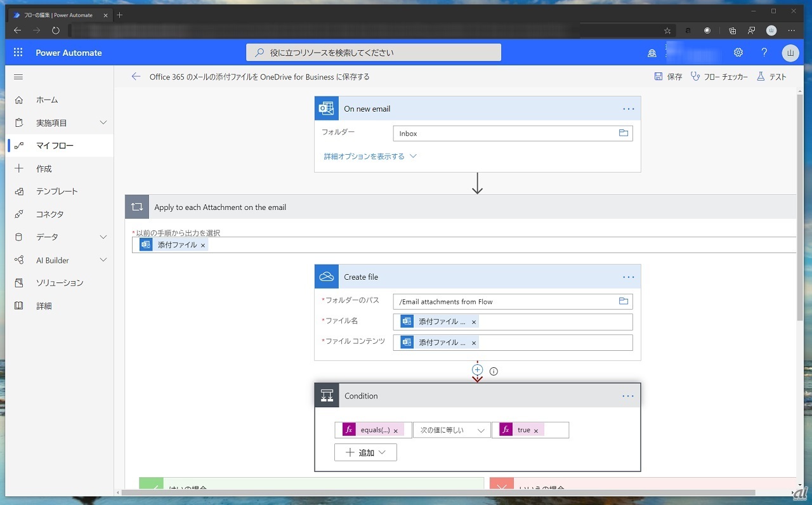Click the search box for helpful resources
Viewport: 812px width, 505px height.
click(x=374, y=53)
